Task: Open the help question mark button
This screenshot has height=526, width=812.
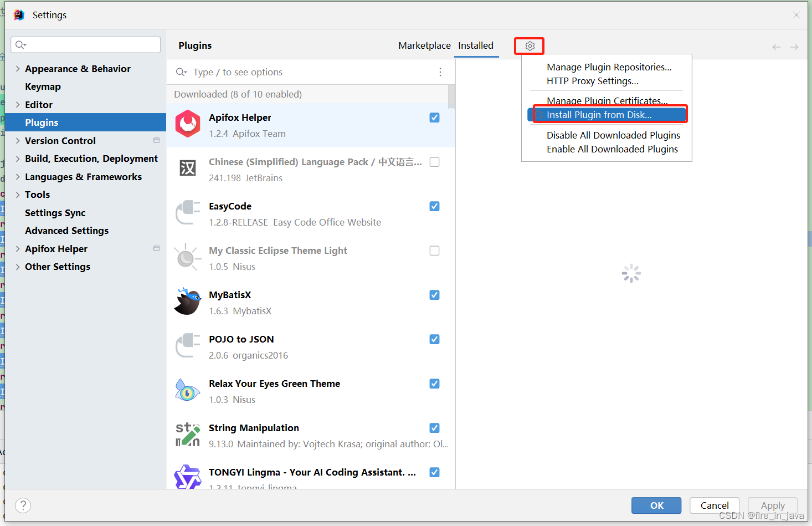Action: 23,505
